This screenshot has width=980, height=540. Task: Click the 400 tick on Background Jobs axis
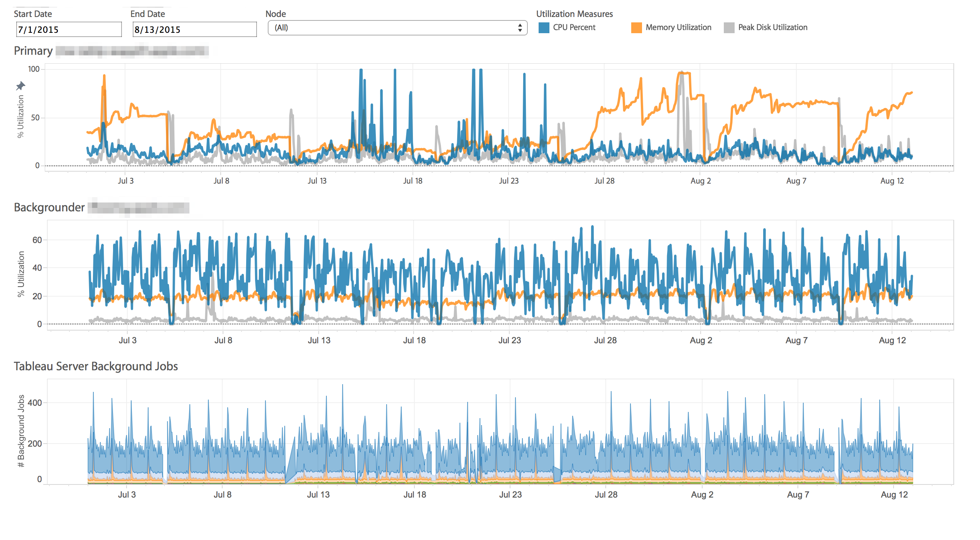[35, 403]
